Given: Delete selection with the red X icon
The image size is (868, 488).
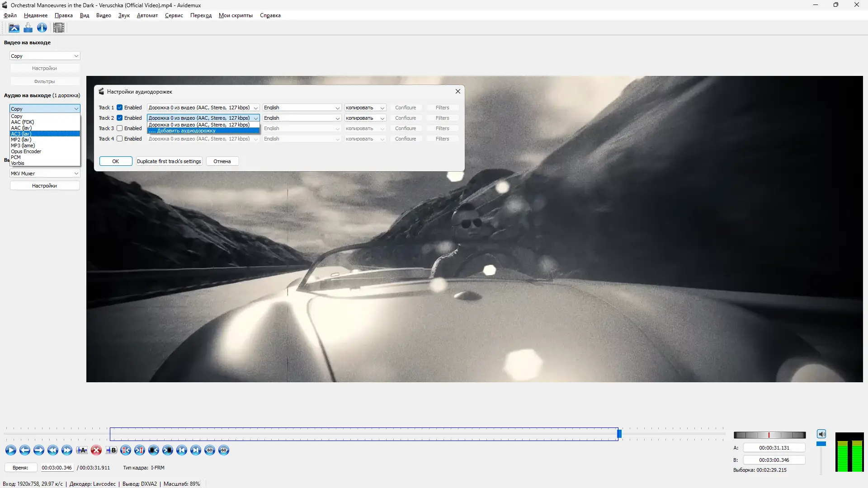Looking at the screenshot, I should pyautogui.click(x=96, y=450).
